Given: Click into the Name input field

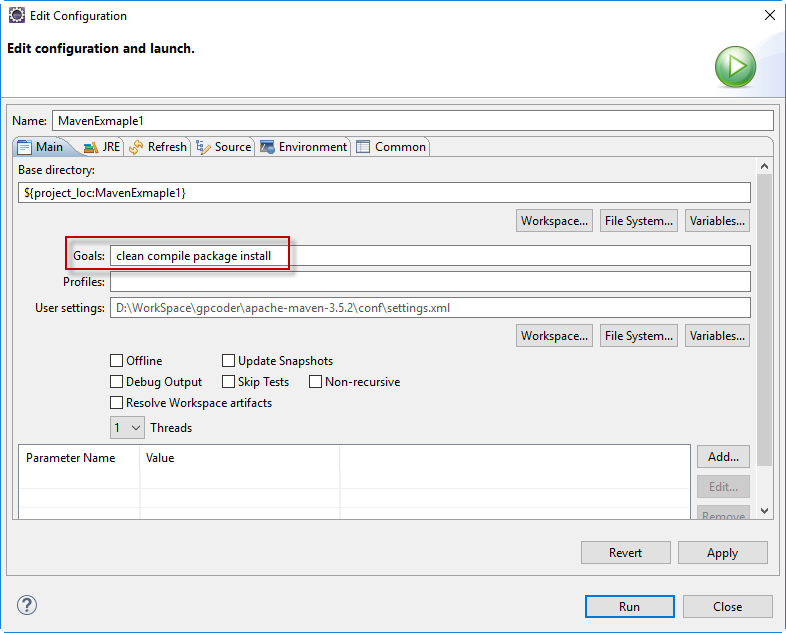Looking at the screenshot, I should point(413,121).
